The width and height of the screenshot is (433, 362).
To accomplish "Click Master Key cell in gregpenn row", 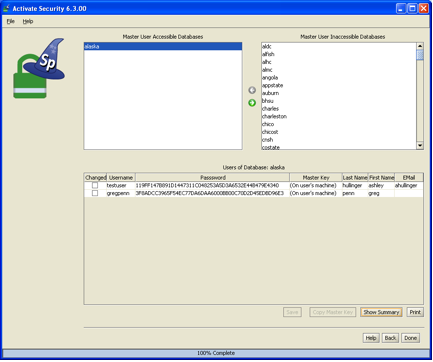I will point(316,193).
